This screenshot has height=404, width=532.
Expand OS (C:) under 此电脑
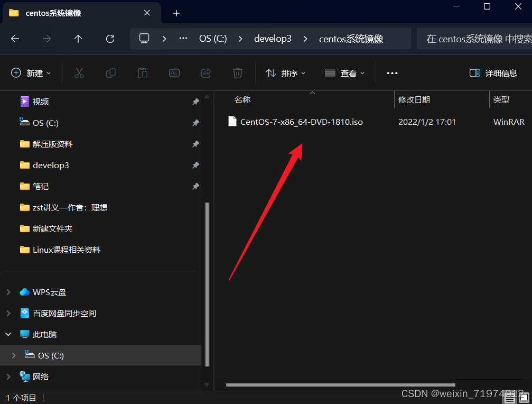pyautogui.click(x=14, y=355)
